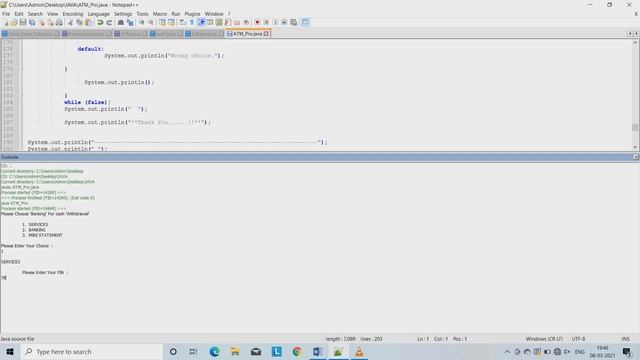Click the editor scrollbar up arrow
Viewport: 640px width, 360px height.
click(635, 42)
